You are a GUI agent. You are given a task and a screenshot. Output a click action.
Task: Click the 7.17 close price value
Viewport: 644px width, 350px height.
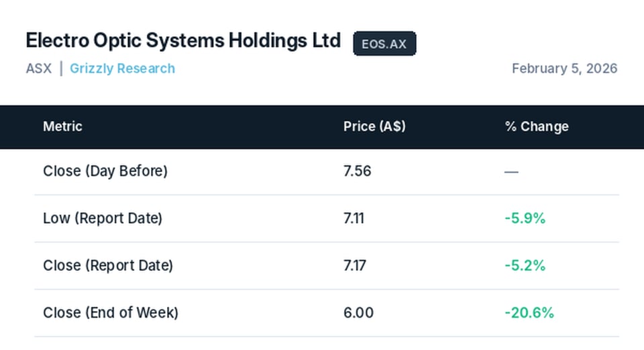354,265
